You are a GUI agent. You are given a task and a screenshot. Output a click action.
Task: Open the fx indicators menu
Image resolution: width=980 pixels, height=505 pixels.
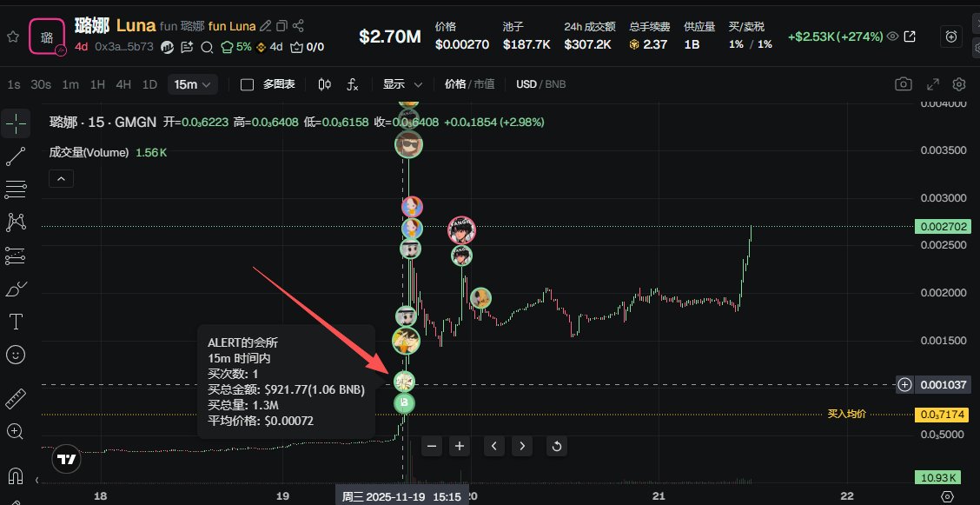(353, 84)
